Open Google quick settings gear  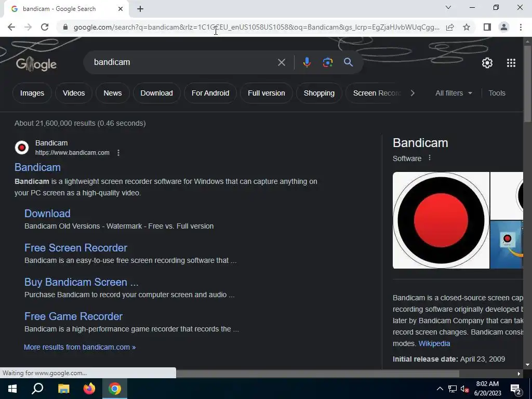(x=487, y=63)
